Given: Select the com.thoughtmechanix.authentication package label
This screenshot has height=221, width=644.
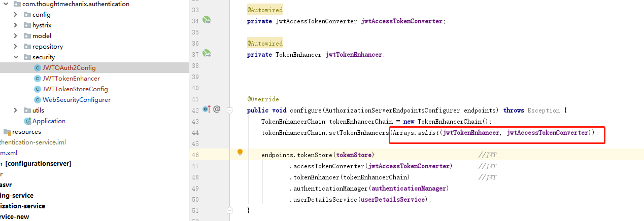Looking at the screenshot, I should (76, 4).
